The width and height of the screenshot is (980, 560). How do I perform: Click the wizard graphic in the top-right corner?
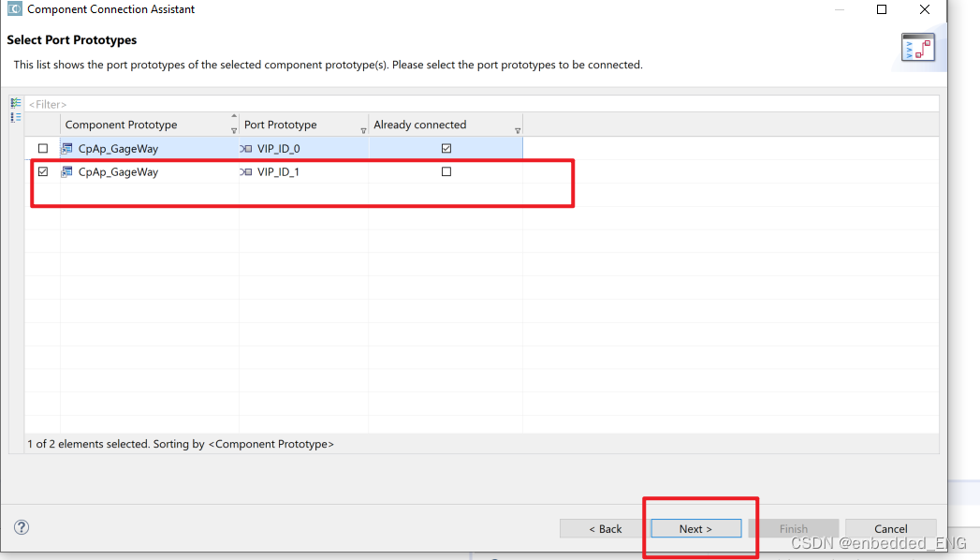[918, 47]
